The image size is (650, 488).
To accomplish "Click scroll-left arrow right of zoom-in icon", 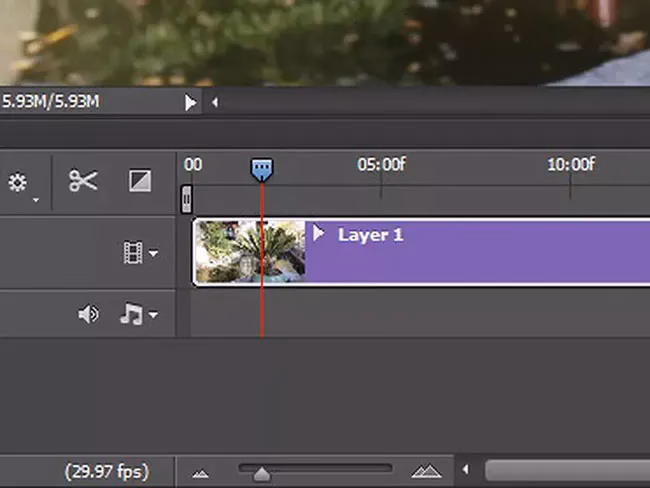I will [464, 470].
